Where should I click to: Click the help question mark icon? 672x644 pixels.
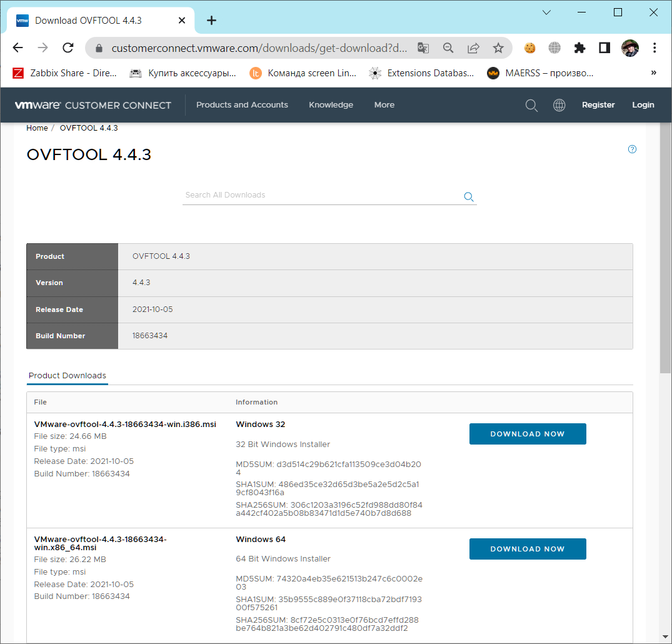pyautogui.click(x=632, y=149)
